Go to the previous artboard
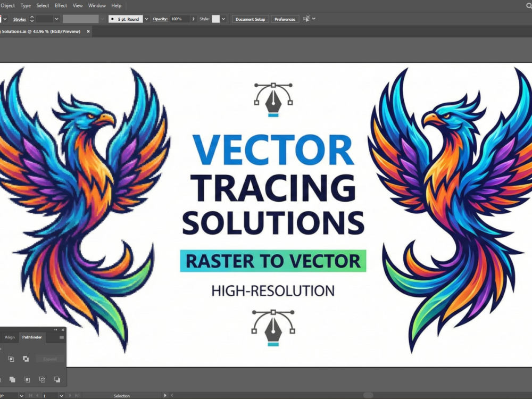This screenshot has width=532, height=399. point(37,396)
